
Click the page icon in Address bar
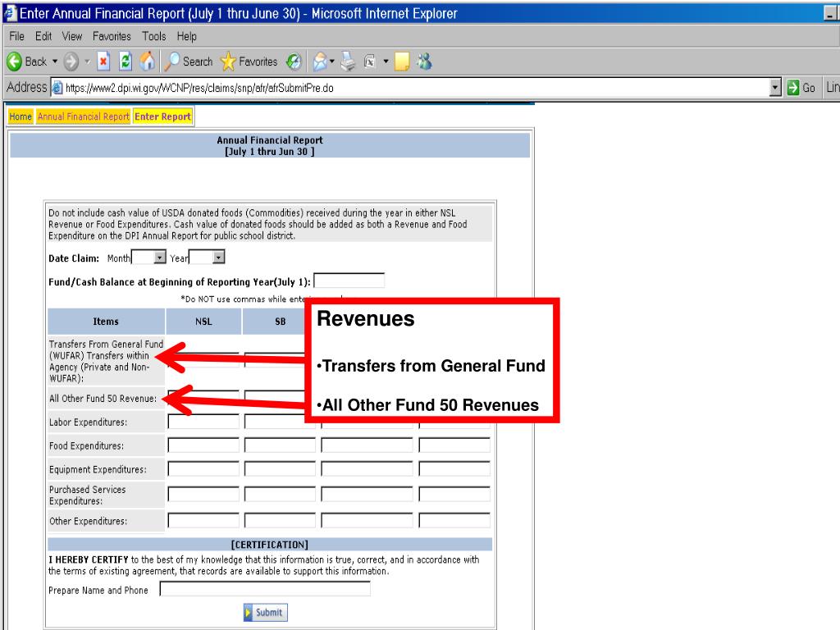coord(57,87)
